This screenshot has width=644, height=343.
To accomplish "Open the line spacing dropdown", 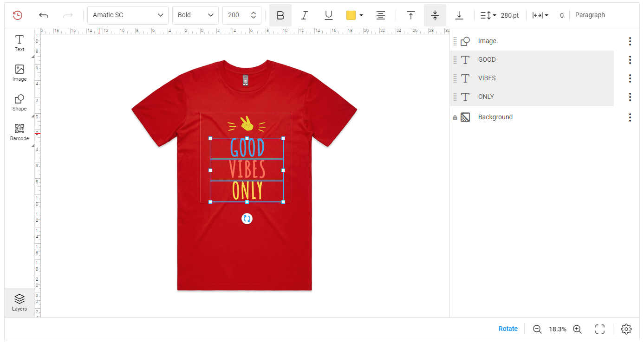I will 488,15.
